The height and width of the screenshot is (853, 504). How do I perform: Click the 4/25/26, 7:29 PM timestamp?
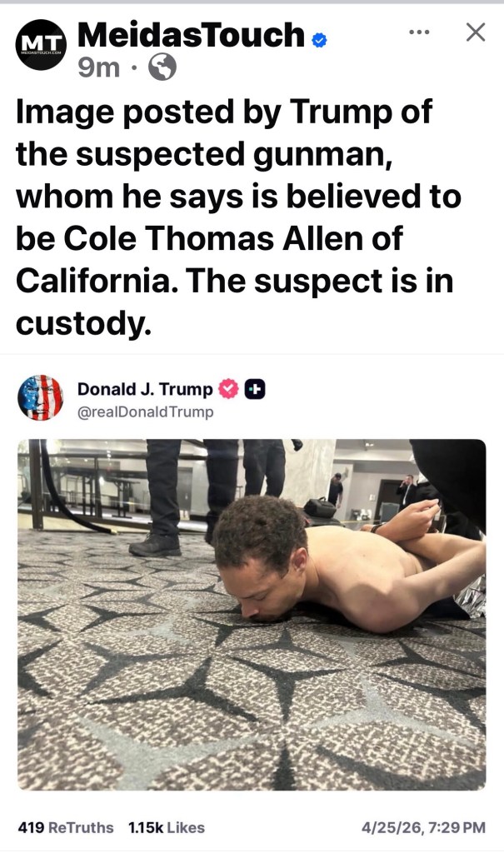coord(423,827)
